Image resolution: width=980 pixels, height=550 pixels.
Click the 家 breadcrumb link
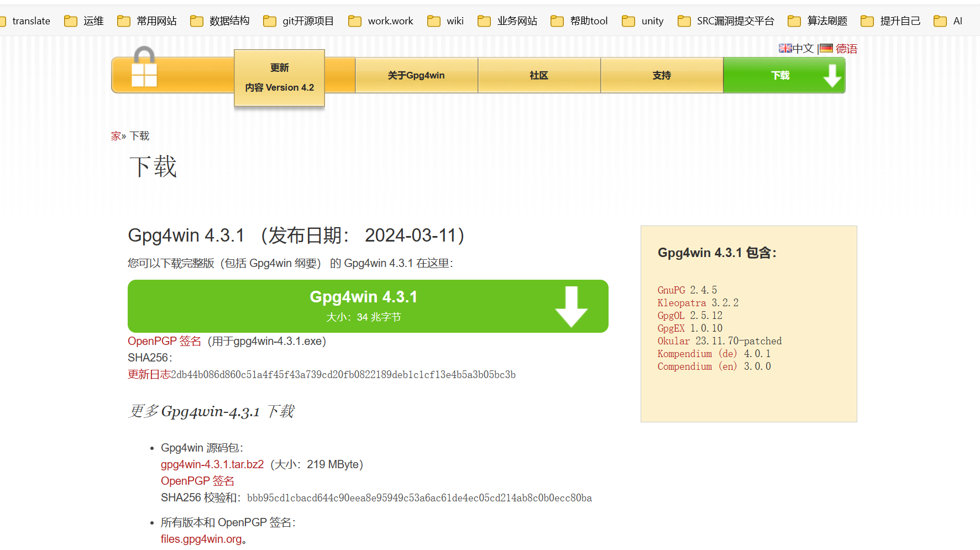tap(116, 136)
